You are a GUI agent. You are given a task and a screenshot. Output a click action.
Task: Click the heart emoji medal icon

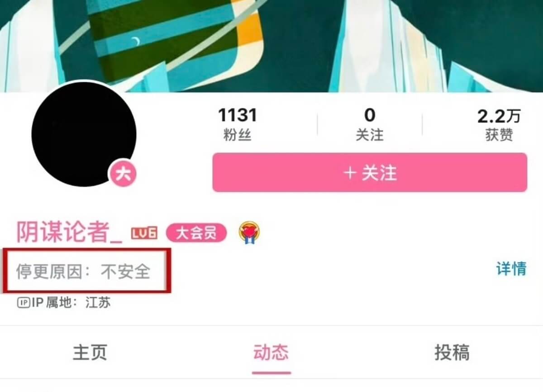[x=249, y=233]
